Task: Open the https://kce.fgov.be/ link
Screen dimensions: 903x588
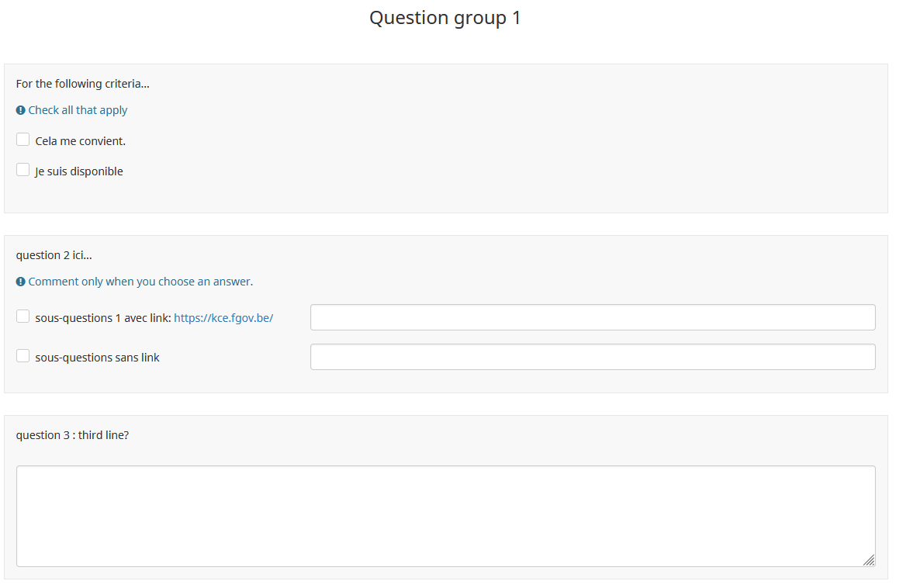Action: pos(223,318)
